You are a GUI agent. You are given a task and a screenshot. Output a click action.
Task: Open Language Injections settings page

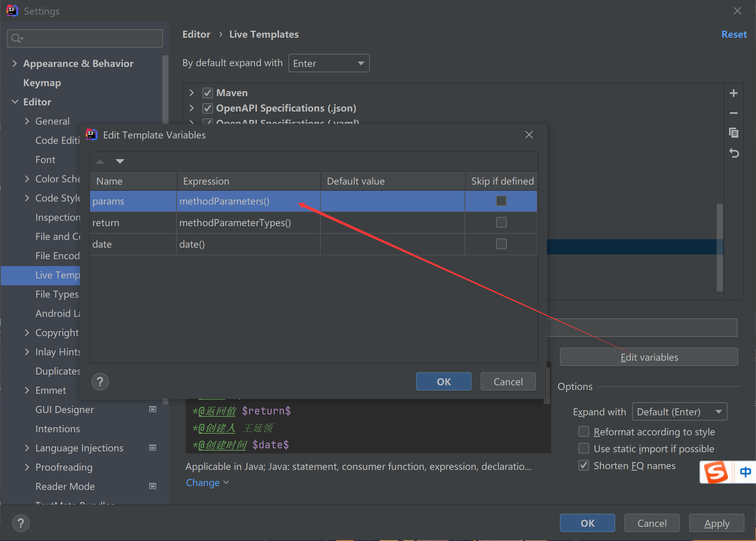point(79,448)
